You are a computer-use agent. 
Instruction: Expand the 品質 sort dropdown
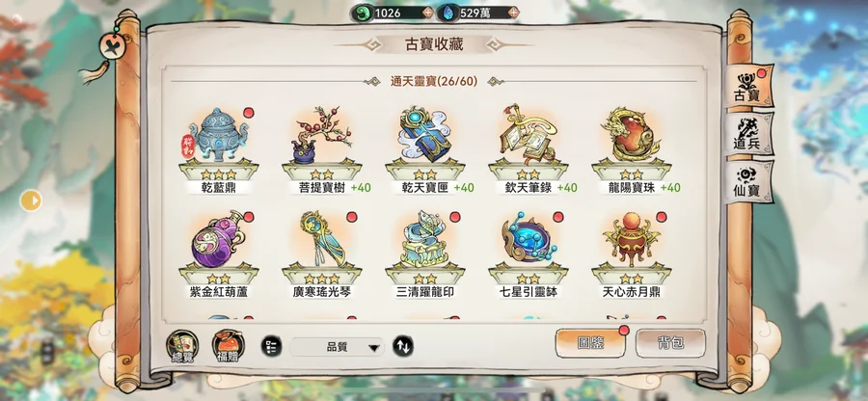[x=337, y=347]
